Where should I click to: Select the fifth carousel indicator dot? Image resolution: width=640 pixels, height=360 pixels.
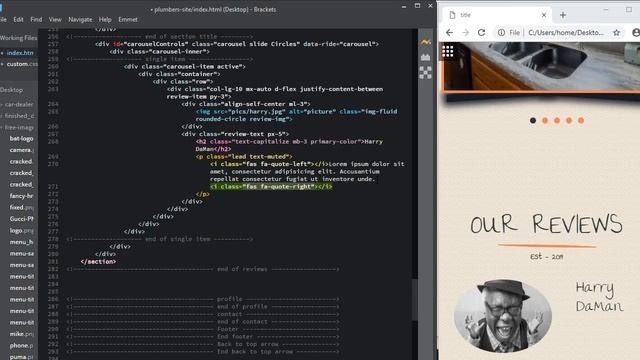581,120
